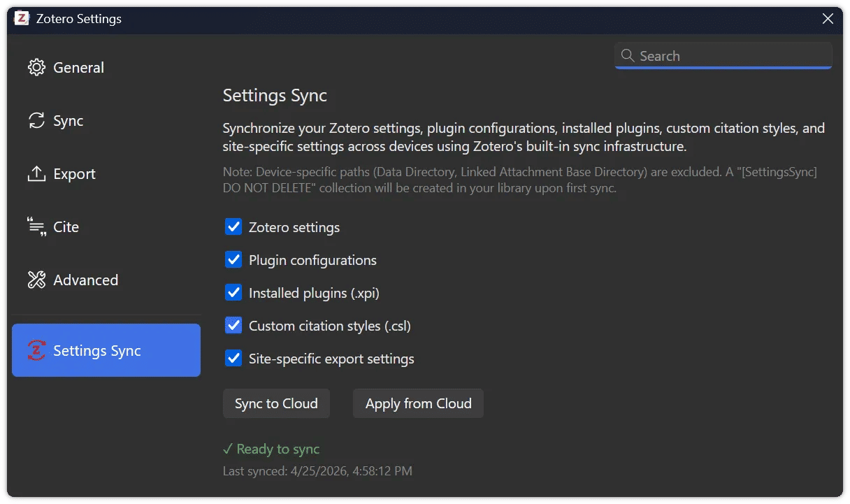This screenshot has height=504, width=850.
Task: Focus the Search settings field
Action: 723,55
